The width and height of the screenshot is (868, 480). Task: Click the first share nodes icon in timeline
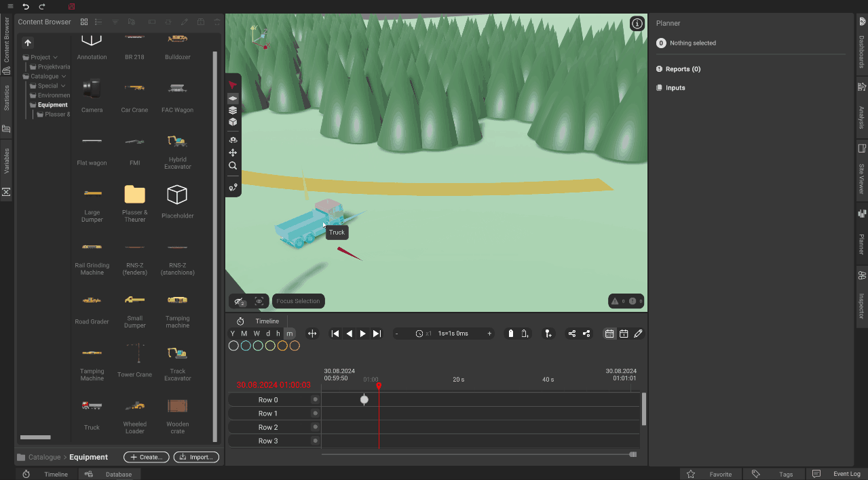click(x=572, y=334)
